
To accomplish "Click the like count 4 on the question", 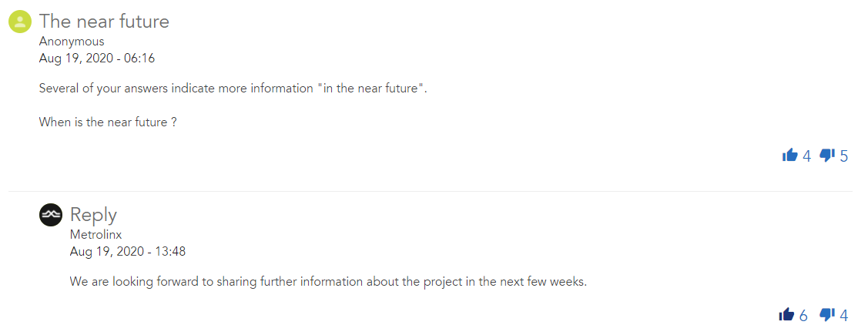I will tap(806, 156).
